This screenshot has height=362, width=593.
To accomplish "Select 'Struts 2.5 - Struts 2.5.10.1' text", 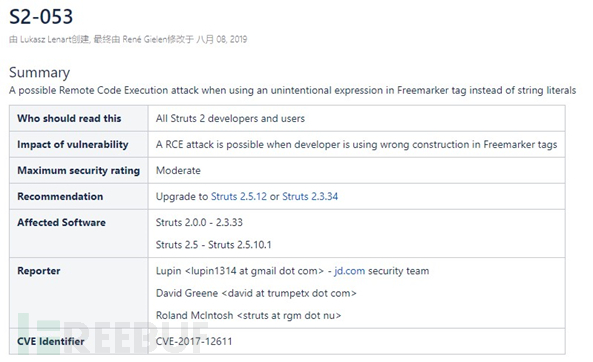I will [x=214, y=245].
